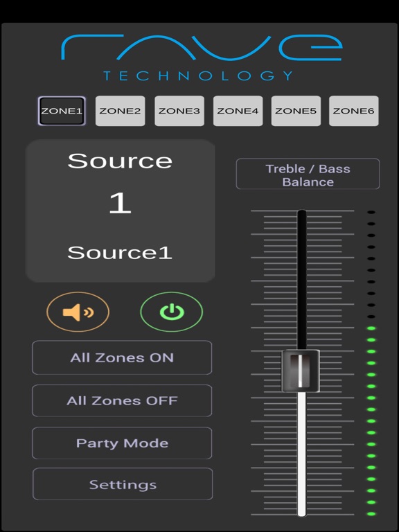
Task: Choose ZONE5
Action: pyautogui.click(x=296, y=111)
